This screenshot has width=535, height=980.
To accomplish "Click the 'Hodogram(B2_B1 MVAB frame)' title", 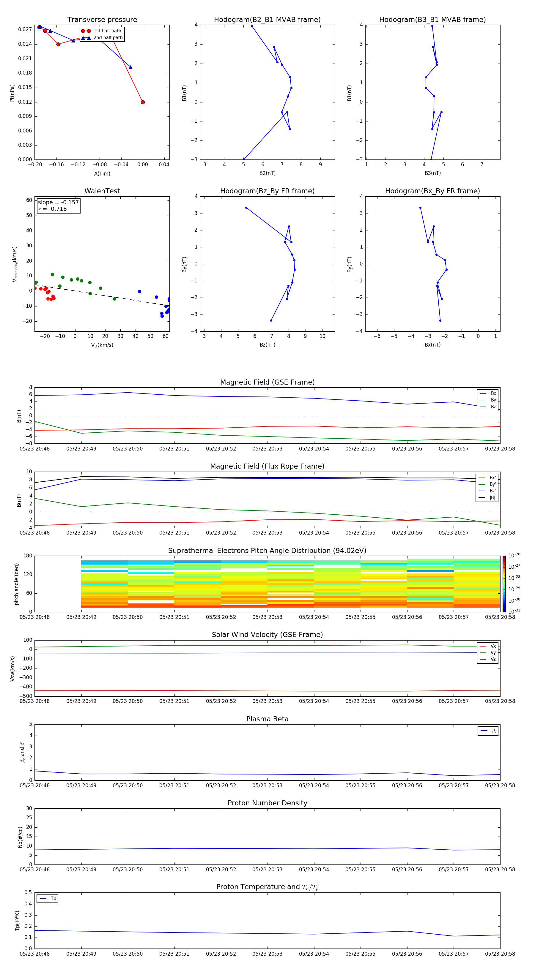I will click(x=267, y=20).
